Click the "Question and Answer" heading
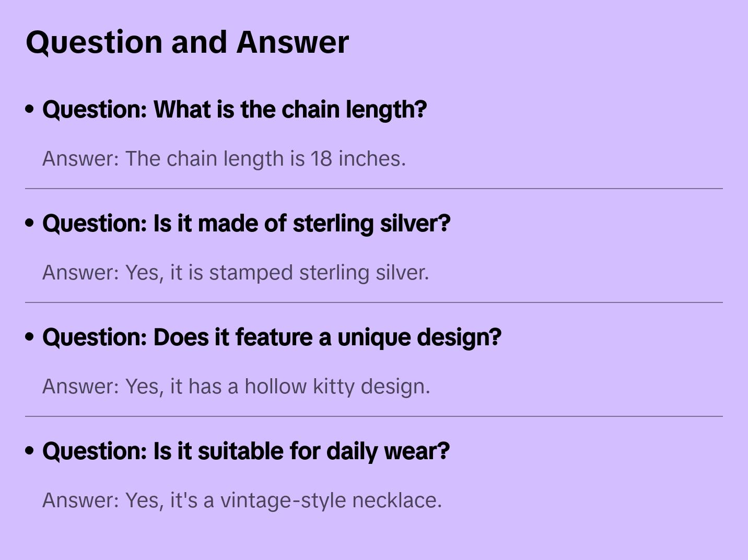Image resolution: width=748 pixels, height=560 pixels. [187, 42]
